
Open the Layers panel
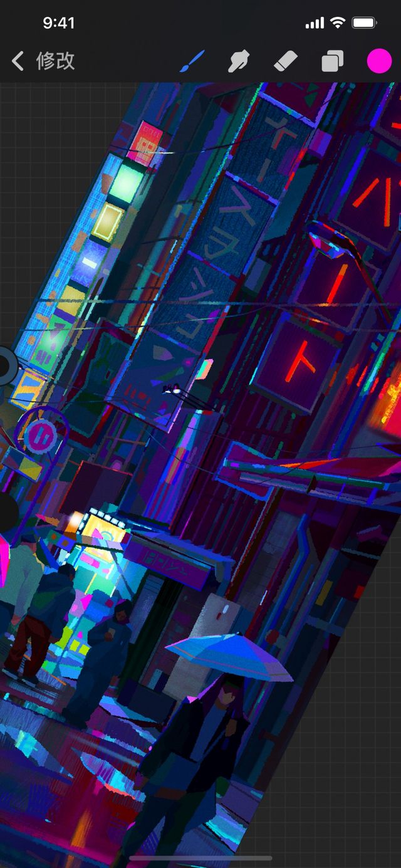[x=332, y=61]
